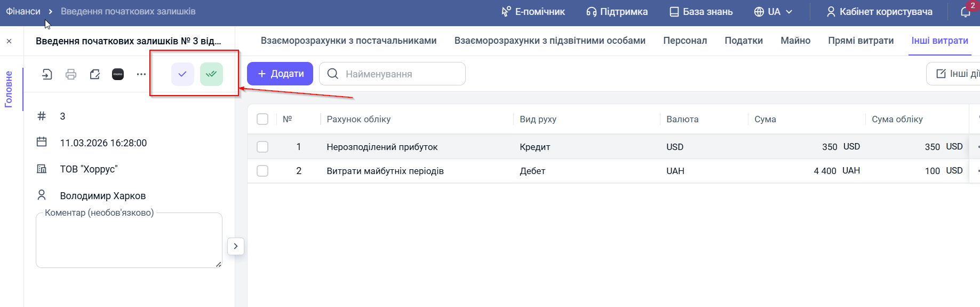Check the Витрати майбутніх періодів row checkbox
The width and height of the screenshot is (980, 307).
pyautogui.click(x=262, y=171)
